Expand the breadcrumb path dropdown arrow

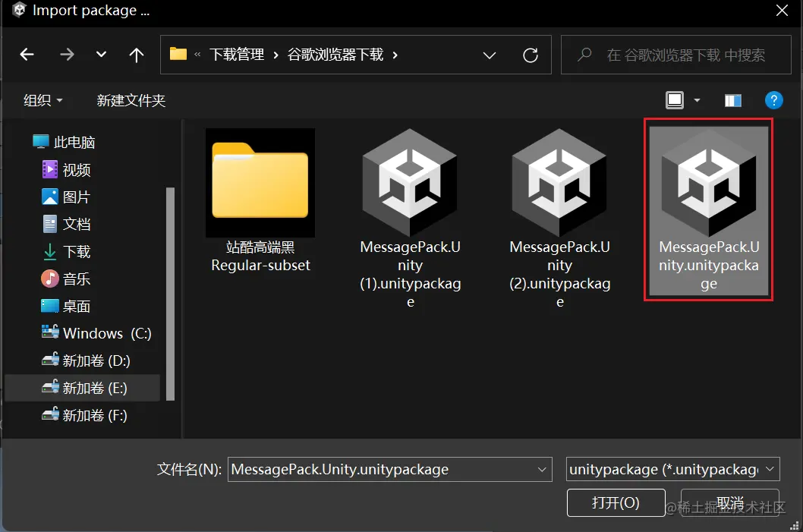tap(489, 55)
